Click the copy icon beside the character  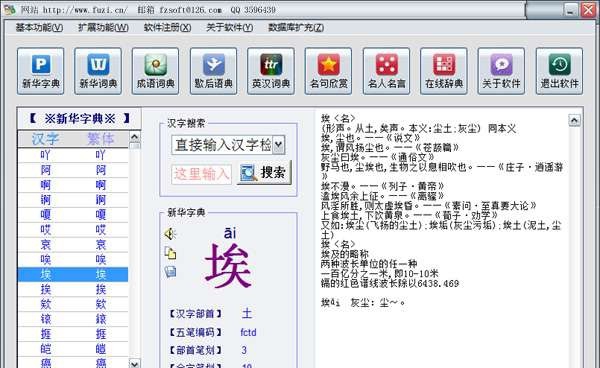click(170, 253)
